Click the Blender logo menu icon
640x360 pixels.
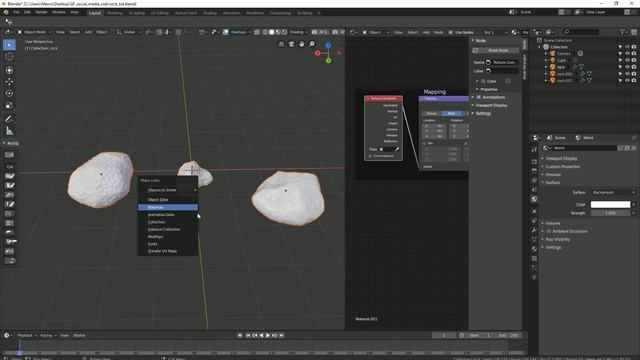point(6,12)
